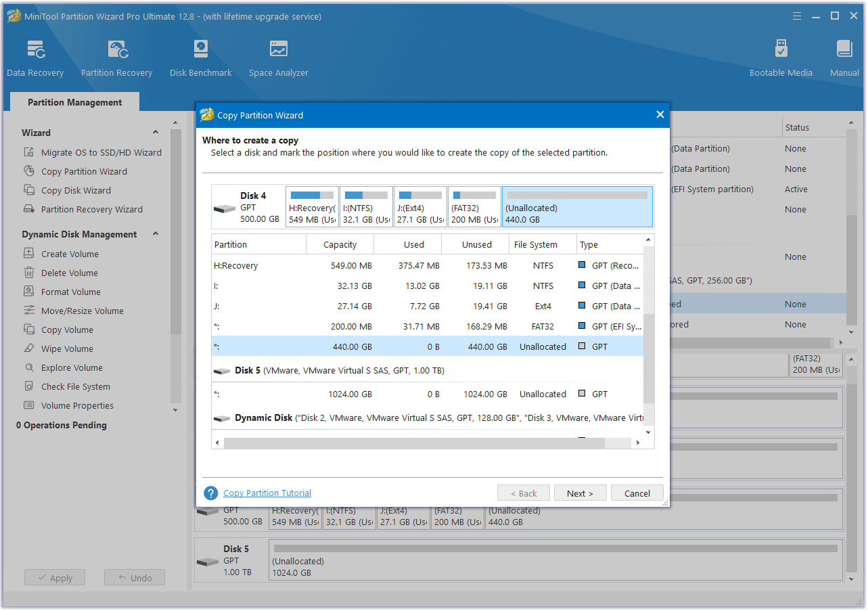Click the blue help question mark icon
Screen dimensions: 868x611
tap(211, 493)
